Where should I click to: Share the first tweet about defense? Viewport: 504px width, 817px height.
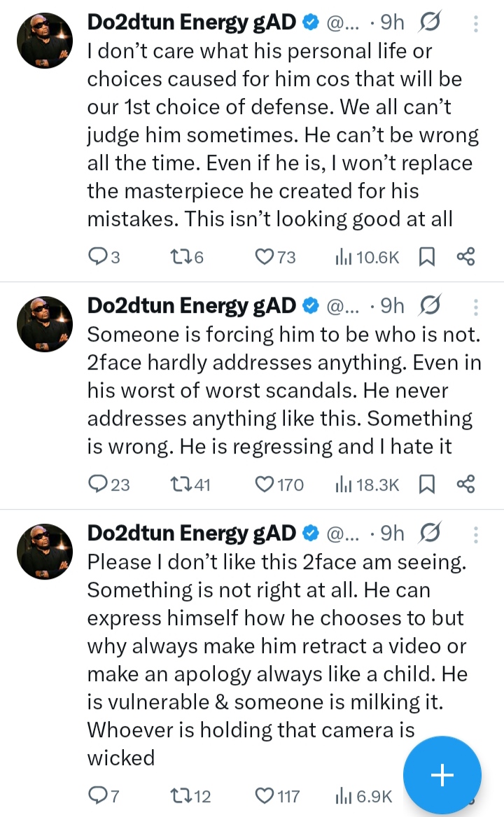(465, 257)
